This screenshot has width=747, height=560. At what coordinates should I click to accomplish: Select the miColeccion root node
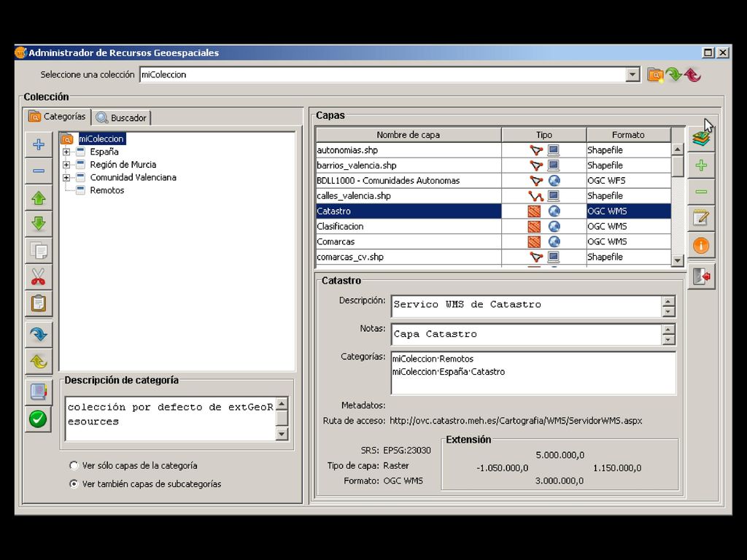(x=101, y=139)
